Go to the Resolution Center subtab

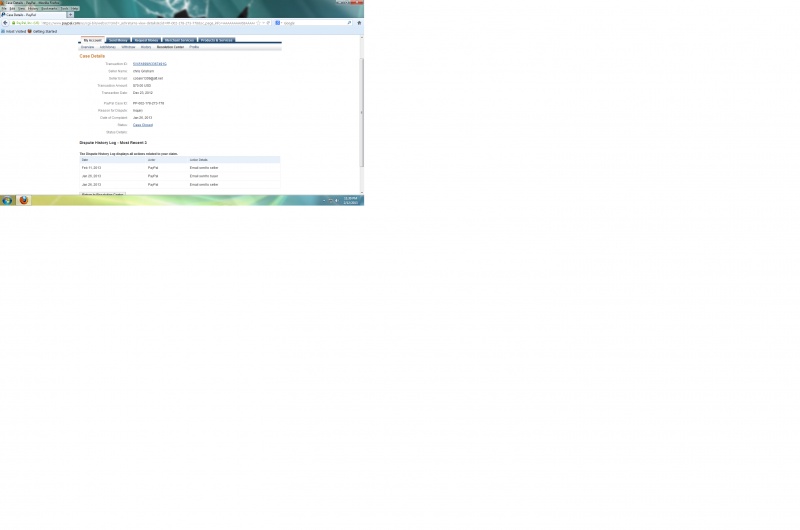pyautogui.click(x=170, y=47)
